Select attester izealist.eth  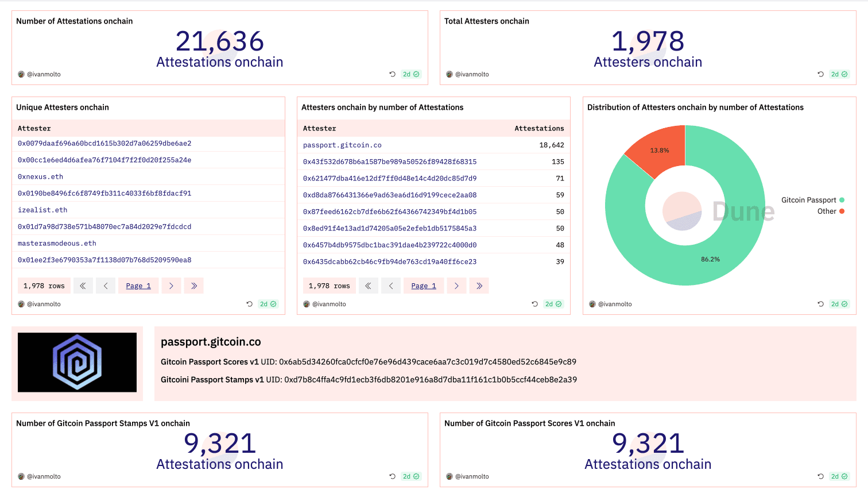coord(42,210)
